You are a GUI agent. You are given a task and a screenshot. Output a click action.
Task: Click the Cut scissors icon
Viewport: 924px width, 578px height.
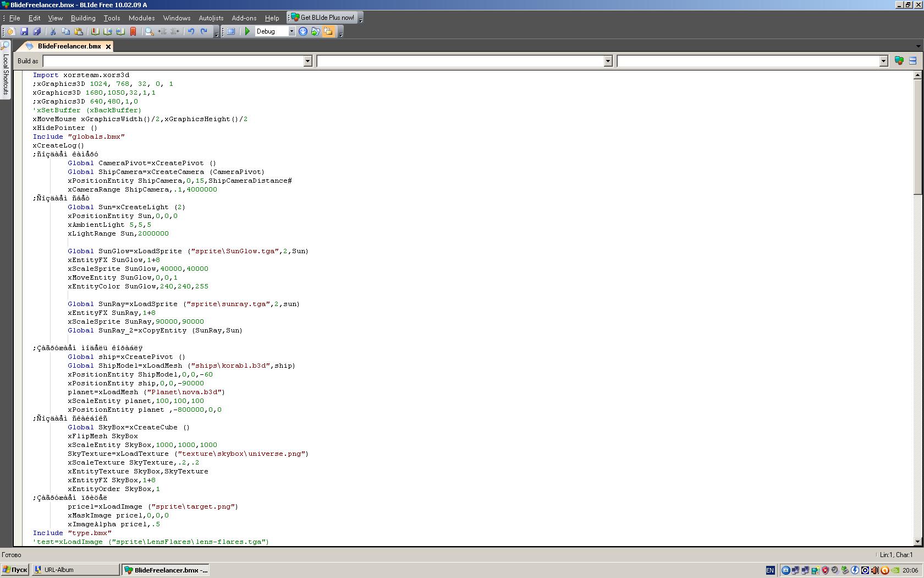[x=53, y=31]
